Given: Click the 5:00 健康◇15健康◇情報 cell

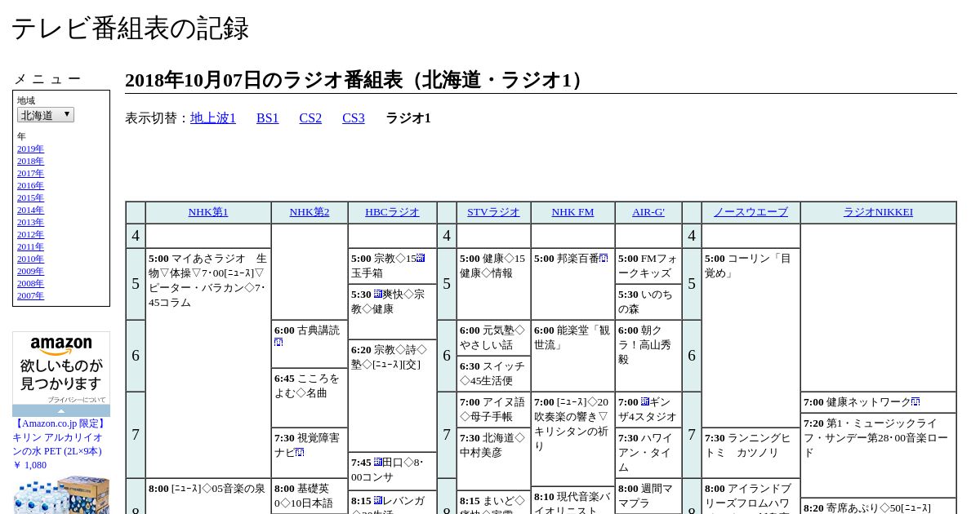Looking at the screenshot, I should [x=493, y=284].
